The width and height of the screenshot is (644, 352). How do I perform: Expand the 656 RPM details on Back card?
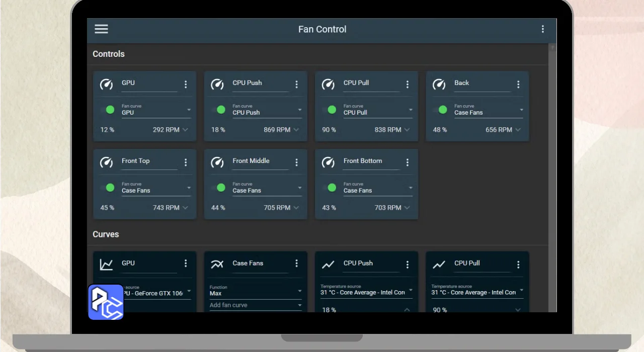[x=518, y=130]
